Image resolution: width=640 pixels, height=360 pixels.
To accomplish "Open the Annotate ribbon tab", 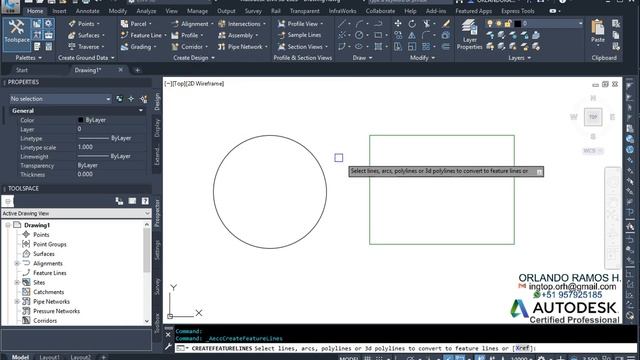I will pyautogui.click(x=87, y=11).
